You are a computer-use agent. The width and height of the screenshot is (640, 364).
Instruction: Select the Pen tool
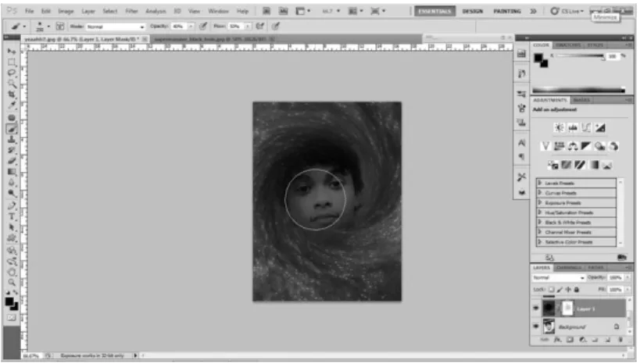point(12,205)
